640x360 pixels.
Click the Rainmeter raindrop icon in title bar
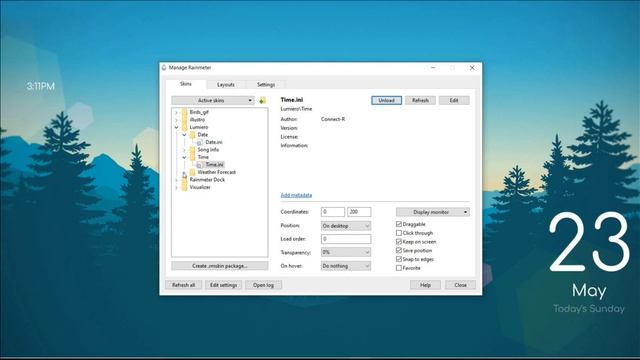click(x=164, y=68)
